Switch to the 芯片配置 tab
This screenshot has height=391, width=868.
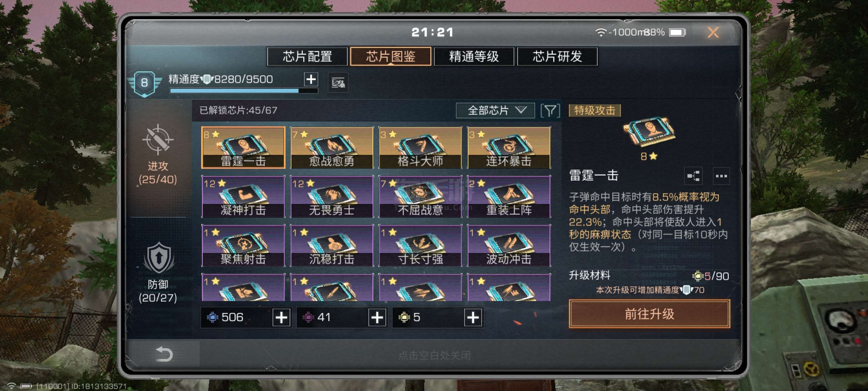(x=307, y=56)
